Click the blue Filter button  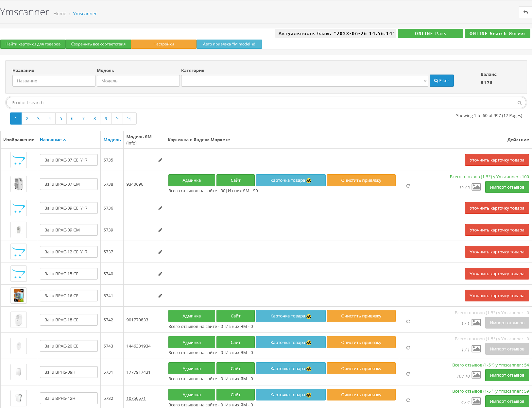click(x=441, y=81)
